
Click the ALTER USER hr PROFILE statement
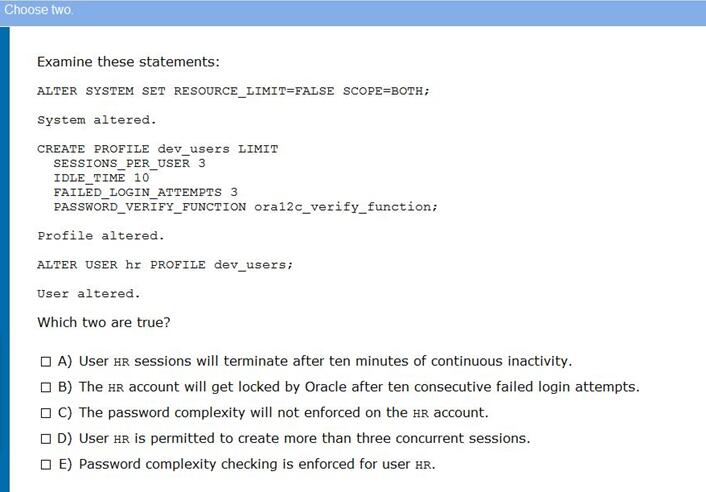[x=165, y=265]
